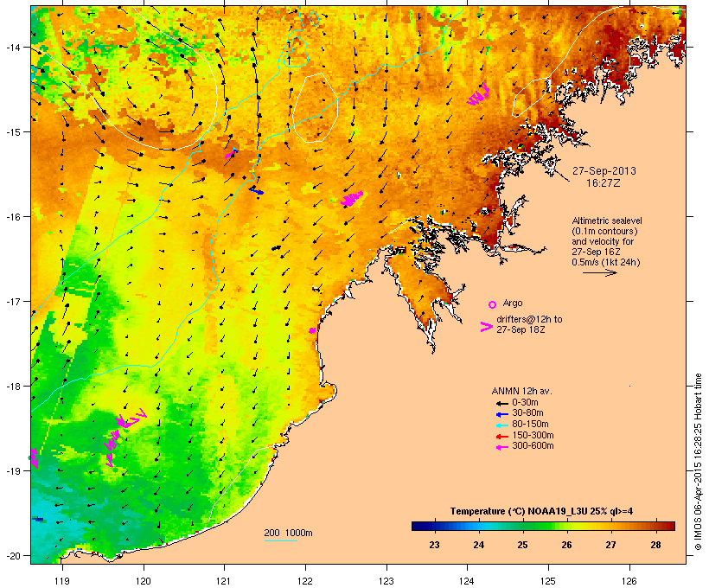The image size is (709, 588).
Task: Click the '80-150m' depth label
Action: point(530,425)
